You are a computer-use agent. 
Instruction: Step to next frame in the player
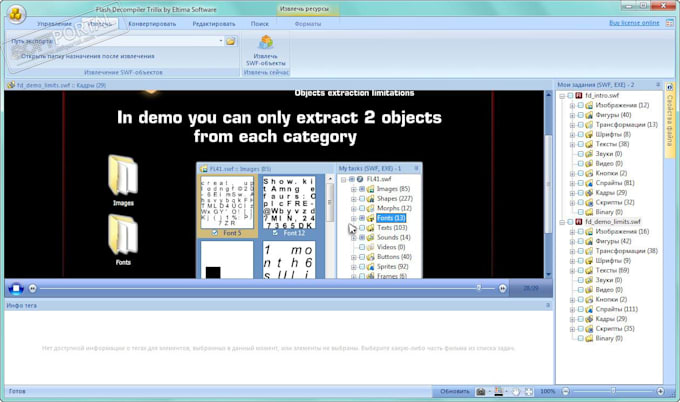point(502,288)
